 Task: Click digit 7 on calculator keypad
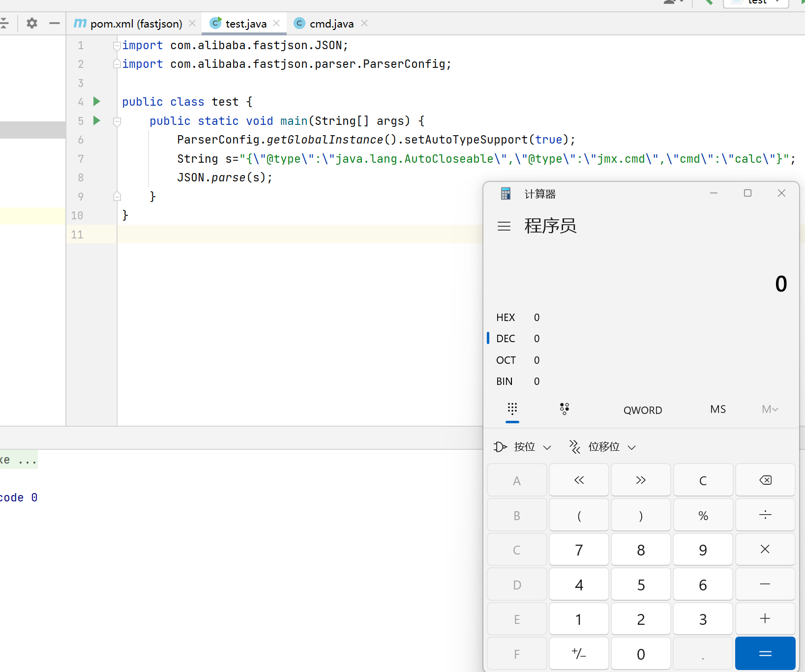click(579, 550)
